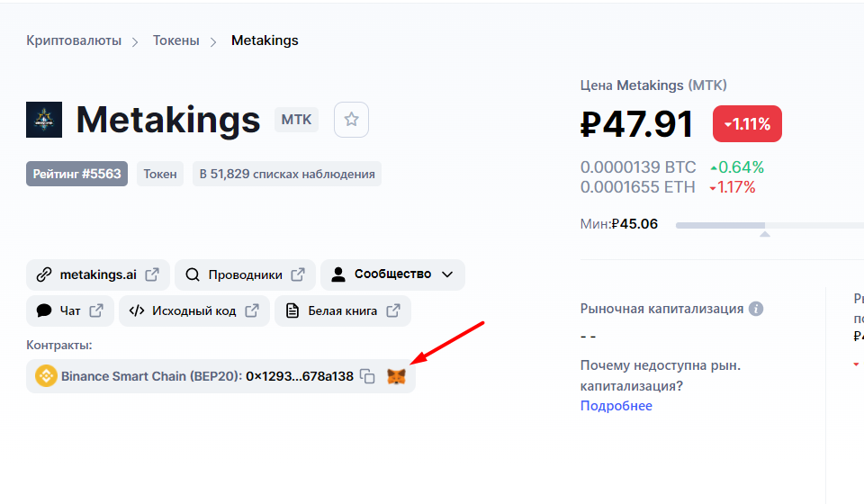Click the MTK ticker badge
Viewport: 864px width, 504px height.
[296, 120]
